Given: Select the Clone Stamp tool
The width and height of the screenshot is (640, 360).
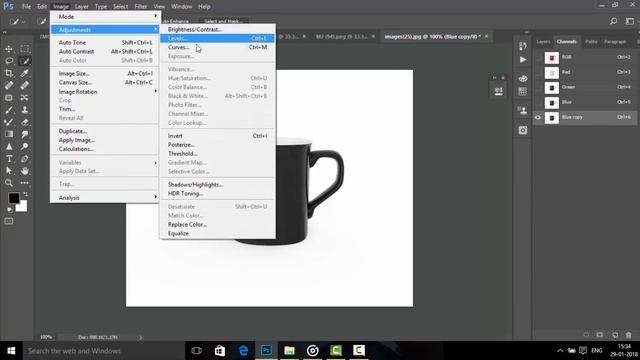Looking at the screenshot, I should point(24,110).
